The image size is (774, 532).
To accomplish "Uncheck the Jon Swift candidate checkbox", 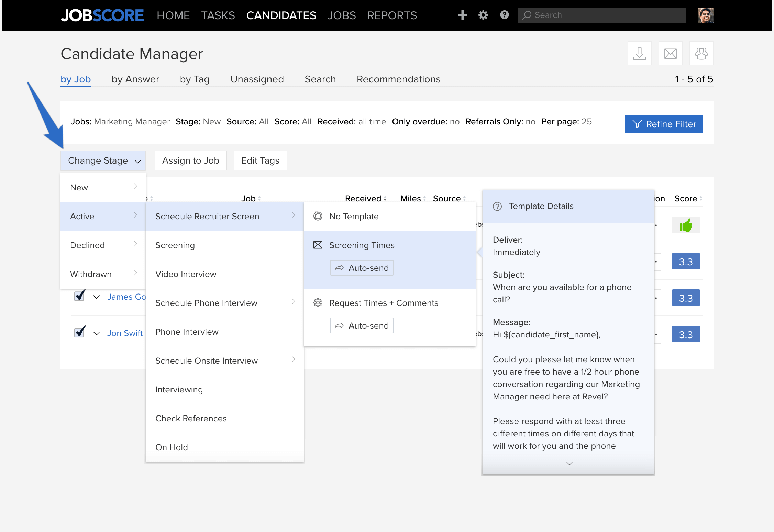I will click(79, 332).
